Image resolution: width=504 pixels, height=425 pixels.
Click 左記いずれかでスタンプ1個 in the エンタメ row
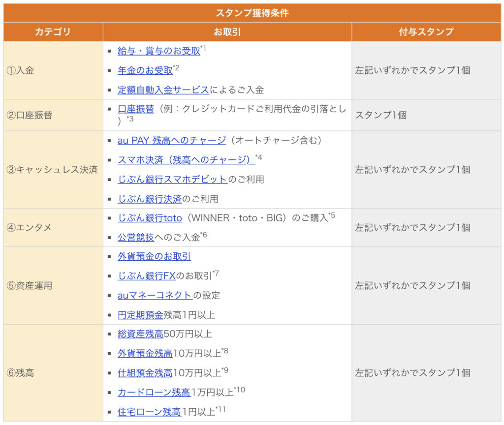click(x=413, y=228)
